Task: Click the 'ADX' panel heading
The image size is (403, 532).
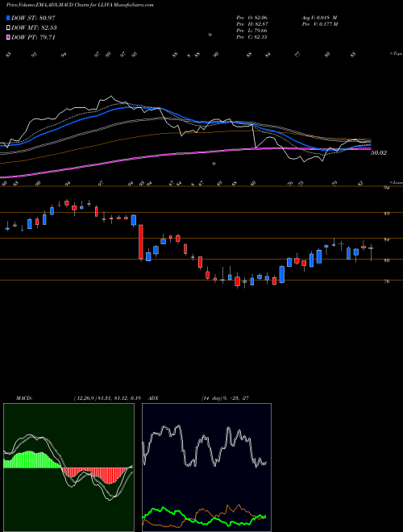Action: pos(154,398)
